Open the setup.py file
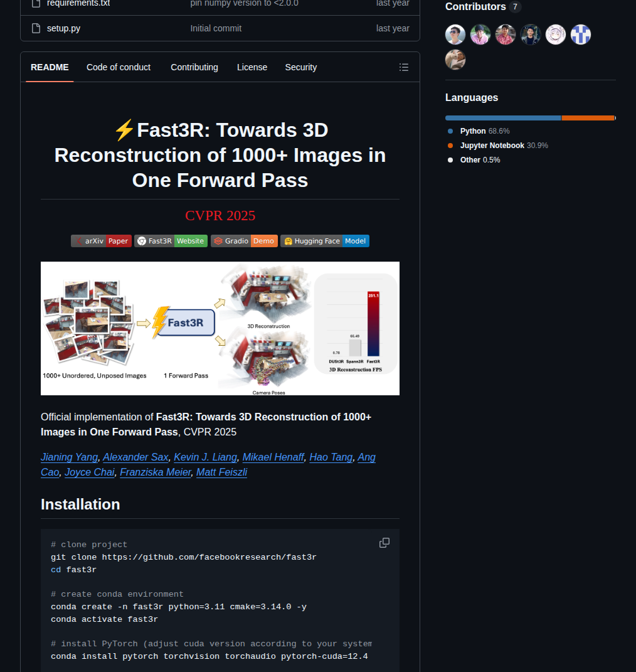The image size is (636, 672). 63,28
